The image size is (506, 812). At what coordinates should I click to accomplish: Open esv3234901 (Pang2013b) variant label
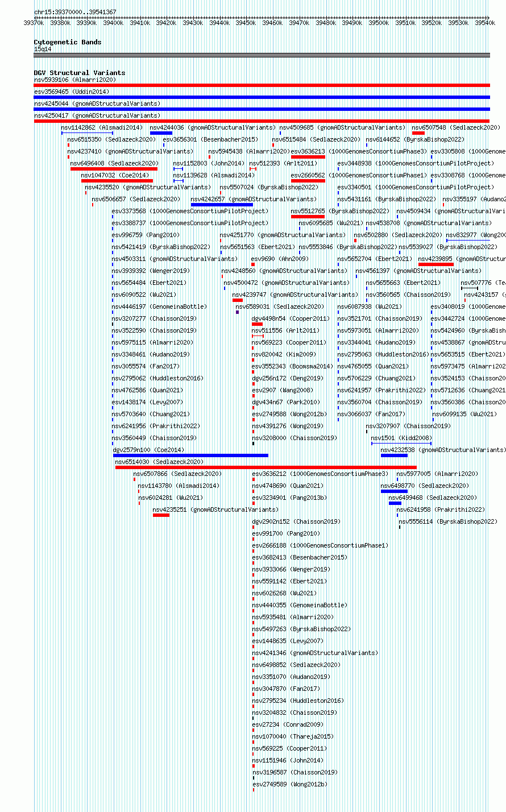coord(290,498)
